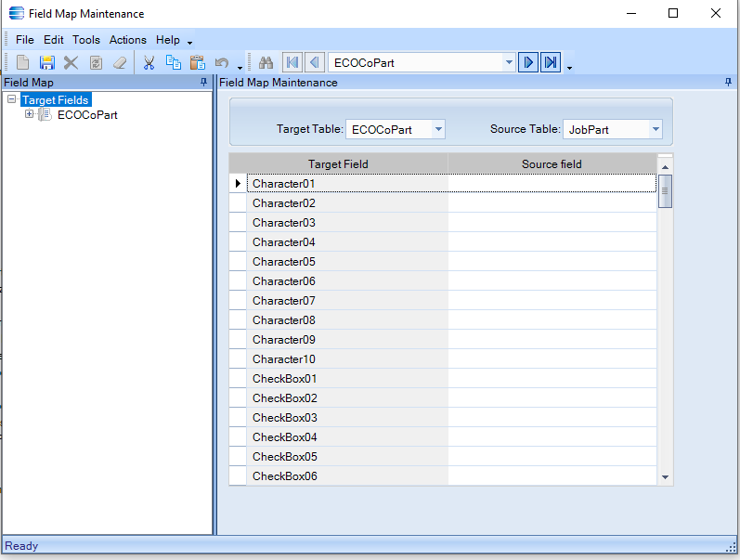740x560 pixels.
Task: Collapse the Target Fields tree node
Action: coord(12,99)
